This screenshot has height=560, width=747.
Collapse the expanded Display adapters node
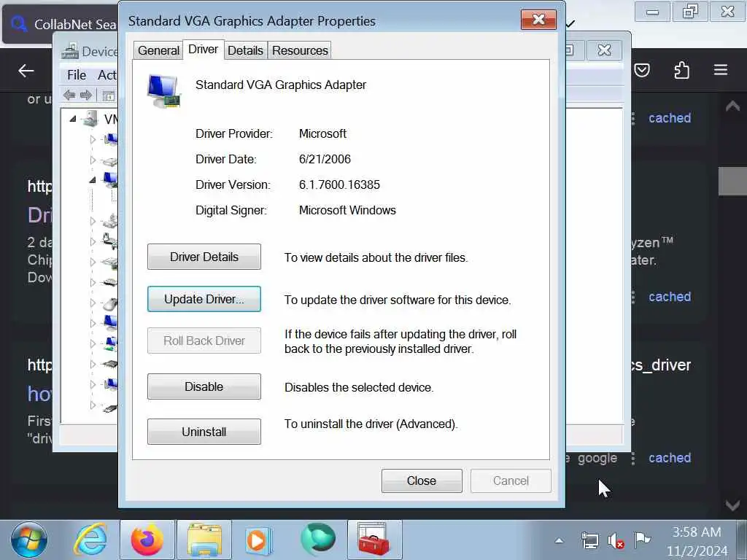point(93,180)
